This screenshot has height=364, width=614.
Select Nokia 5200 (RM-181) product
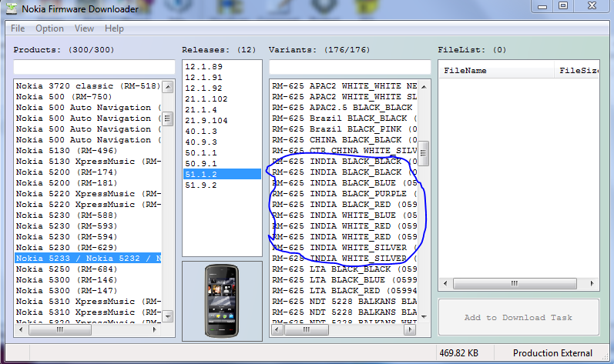click(x=88, y=183)
